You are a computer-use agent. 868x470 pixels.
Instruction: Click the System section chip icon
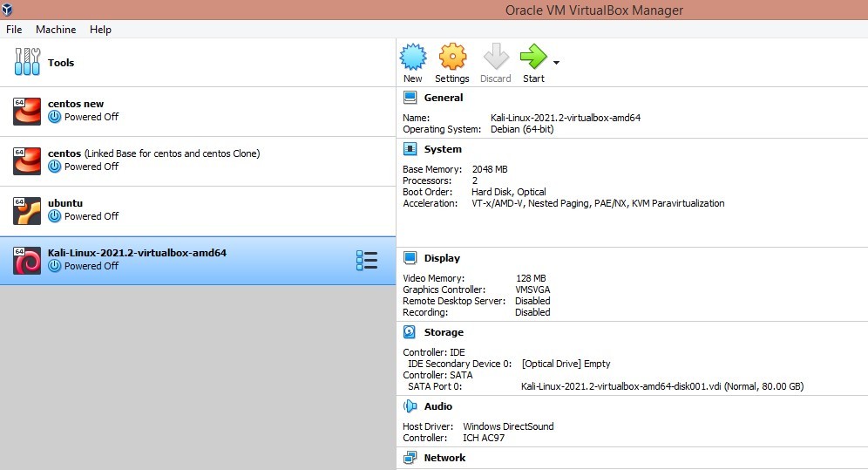[410, 149]
